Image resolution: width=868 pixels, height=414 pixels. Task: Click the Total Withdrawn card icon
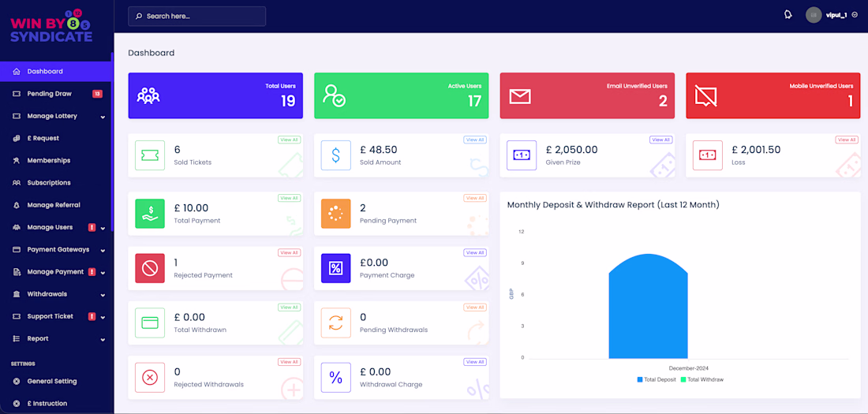[149, 323]
